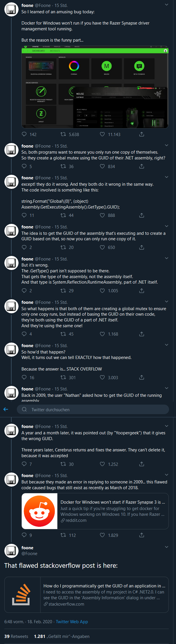Open the reddit.com Docker link card

coord(95,511)
